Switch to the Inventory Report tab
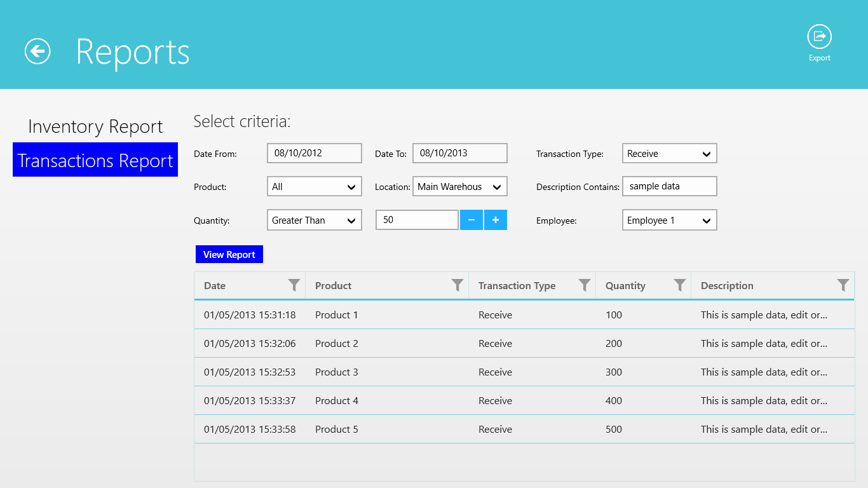 (95, 126)
